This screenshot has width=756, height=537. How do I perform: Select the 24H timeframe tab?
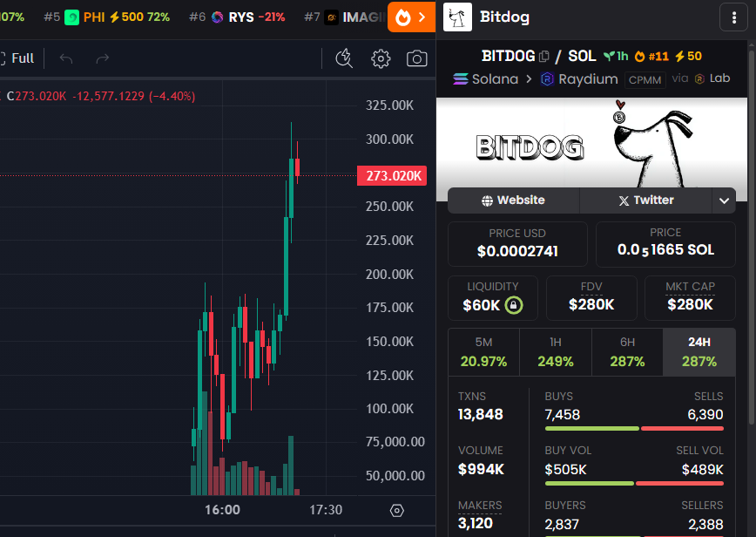click(x=699, y=352)
